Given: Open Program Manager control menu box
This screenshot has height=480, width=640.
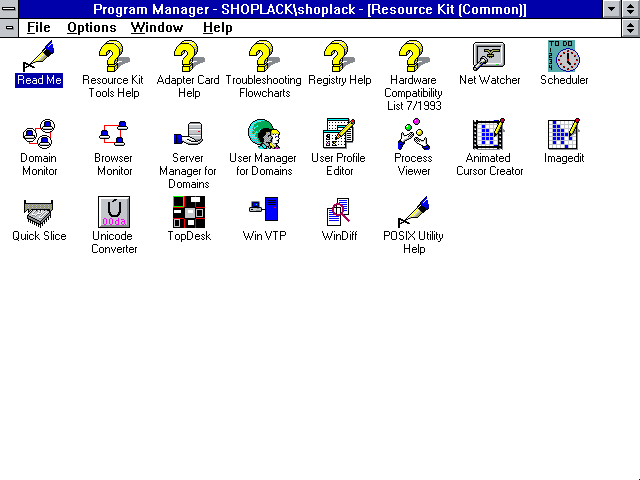Looking at the screenshot, I should tap(9, 9).
